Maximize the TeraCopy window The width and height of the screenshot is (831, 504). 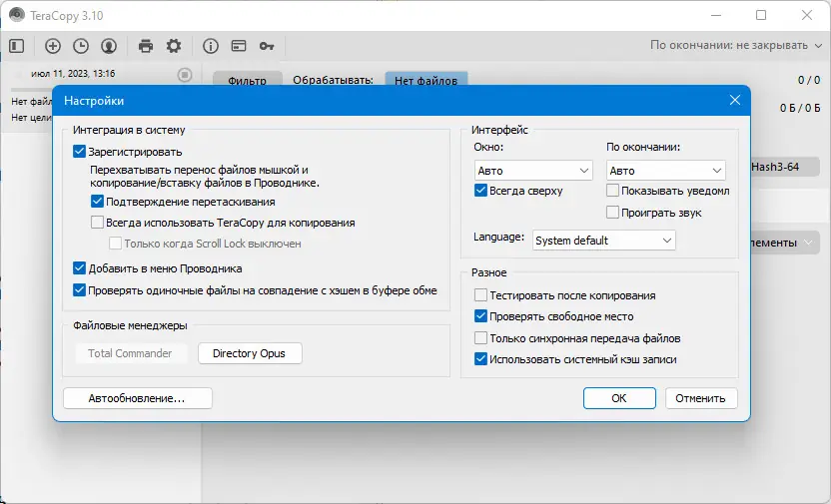pos(761,15)
